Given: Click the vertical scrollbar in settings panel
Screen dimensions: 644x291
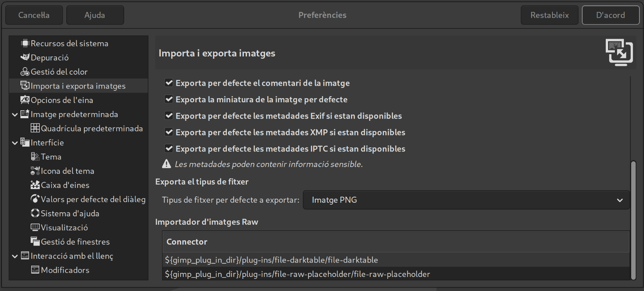Looking at the screenshot, I should tap(633, 220).
